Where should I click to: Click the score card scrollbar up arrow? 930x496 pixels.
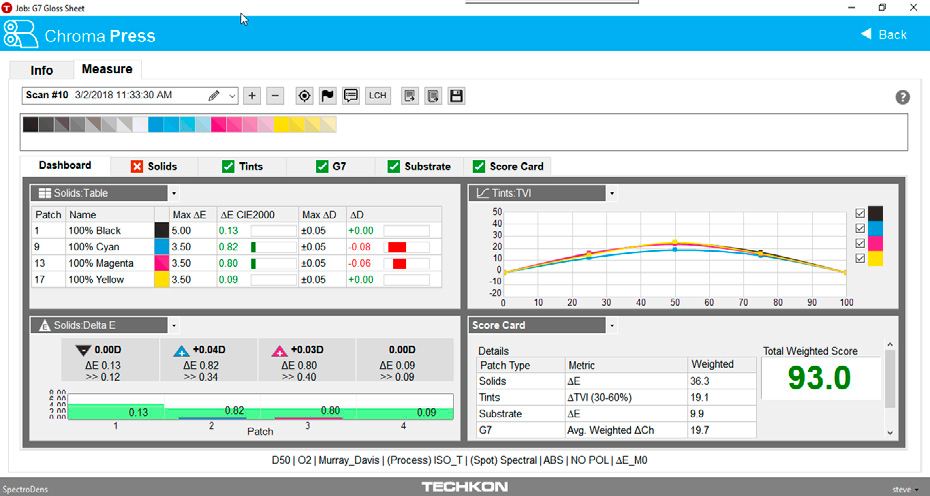tap(890, 345)
